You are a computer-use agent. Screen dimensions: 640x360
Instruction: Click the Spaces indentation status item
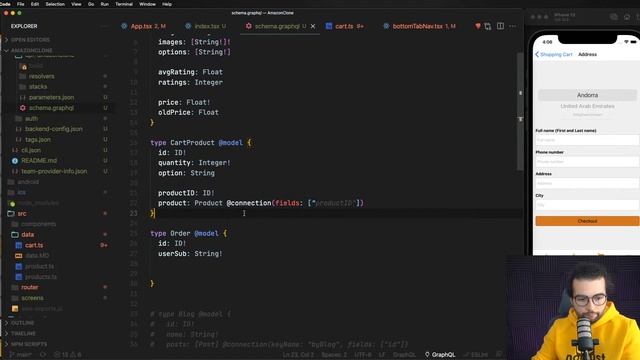point(334,355)
